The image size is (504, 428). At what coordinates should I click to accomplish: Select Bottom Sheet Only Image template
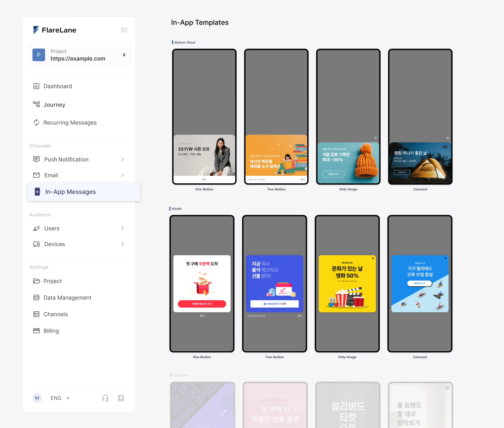point(348,117)
